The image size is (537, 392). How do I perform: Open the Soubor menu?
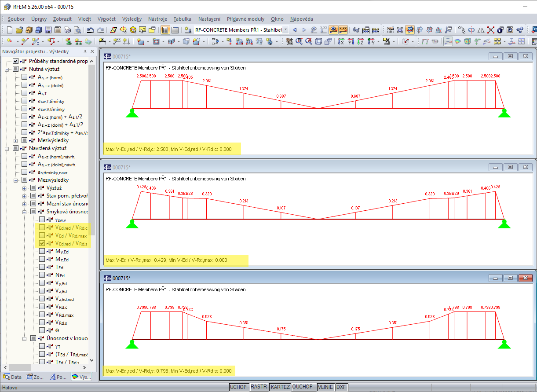[16, 19]
